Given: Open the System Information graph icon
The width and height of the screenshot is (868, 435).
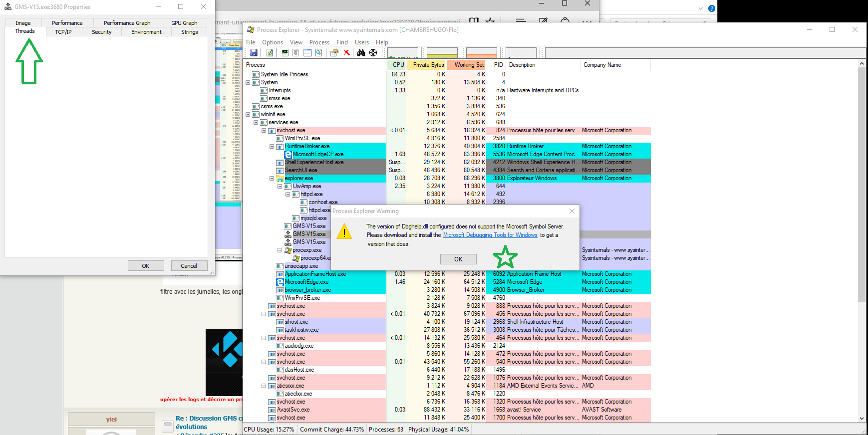Looking at the screenshot, I should tap(285, 53).
